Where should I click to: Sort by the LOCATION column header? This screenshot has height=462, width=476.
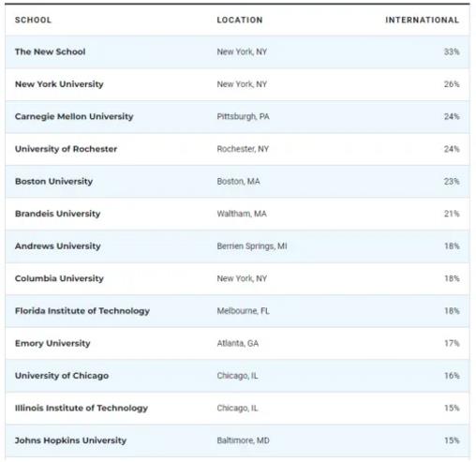click(x=240, y=20)
